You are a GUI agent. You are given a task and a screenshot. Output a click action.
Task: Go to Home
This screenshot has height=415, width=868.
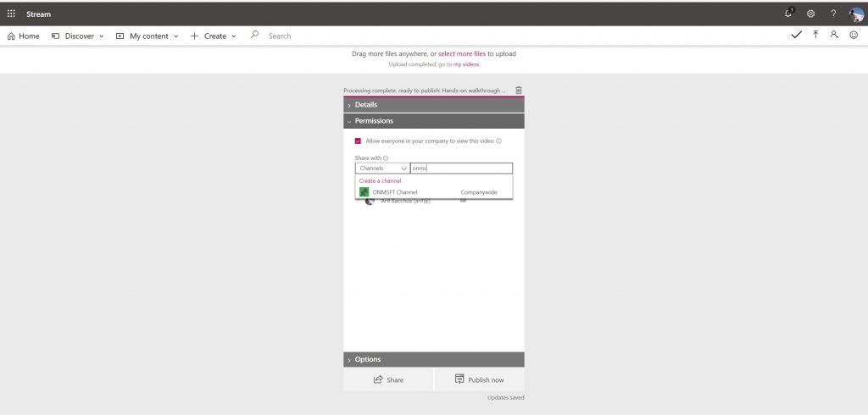[23, 36]
